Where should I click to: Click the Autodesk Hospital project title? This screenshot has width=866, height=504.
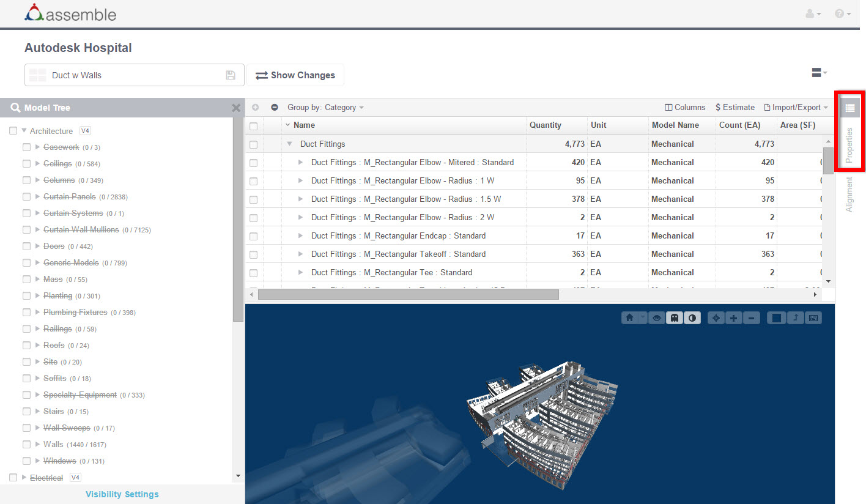(x=78, y=48)
